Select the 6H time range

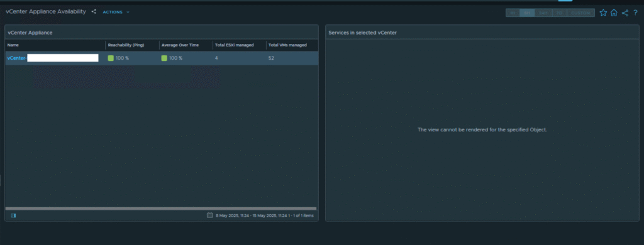point(527,13)
